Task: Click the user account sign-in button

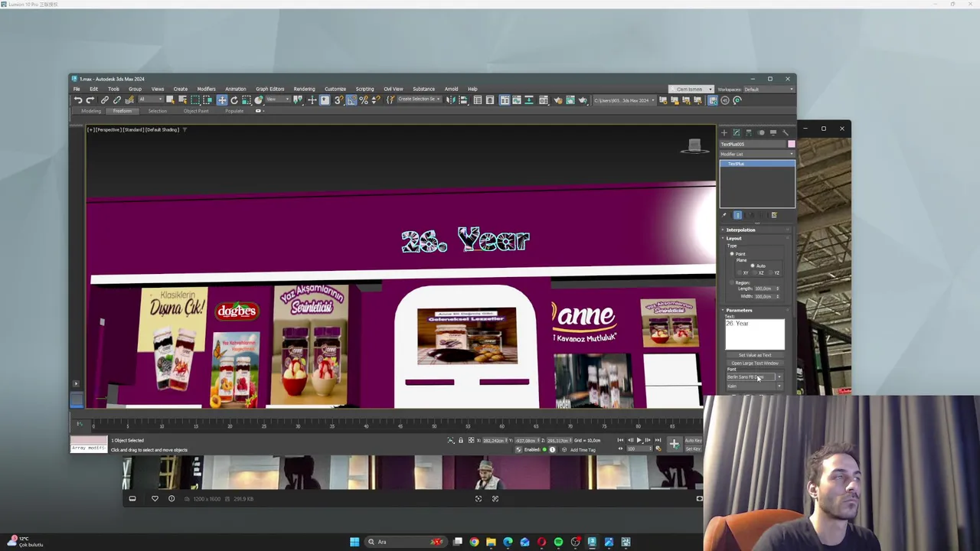Action: [x=691, y=90]
